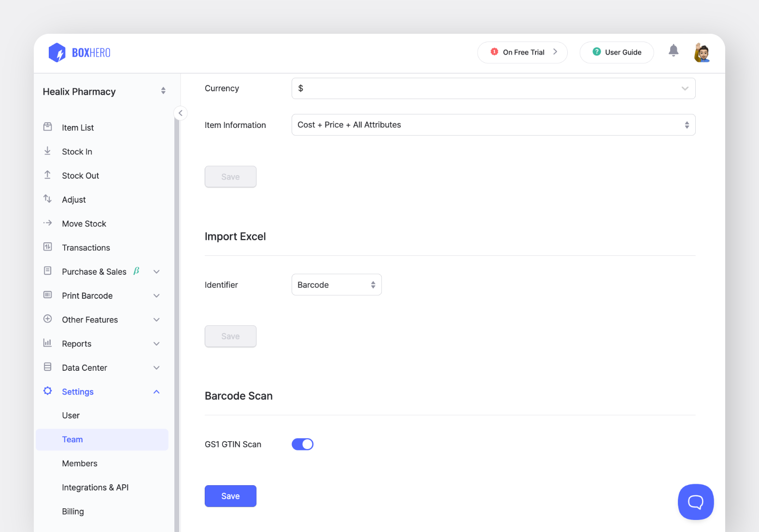Open the Transactions page

pos(86,248)
